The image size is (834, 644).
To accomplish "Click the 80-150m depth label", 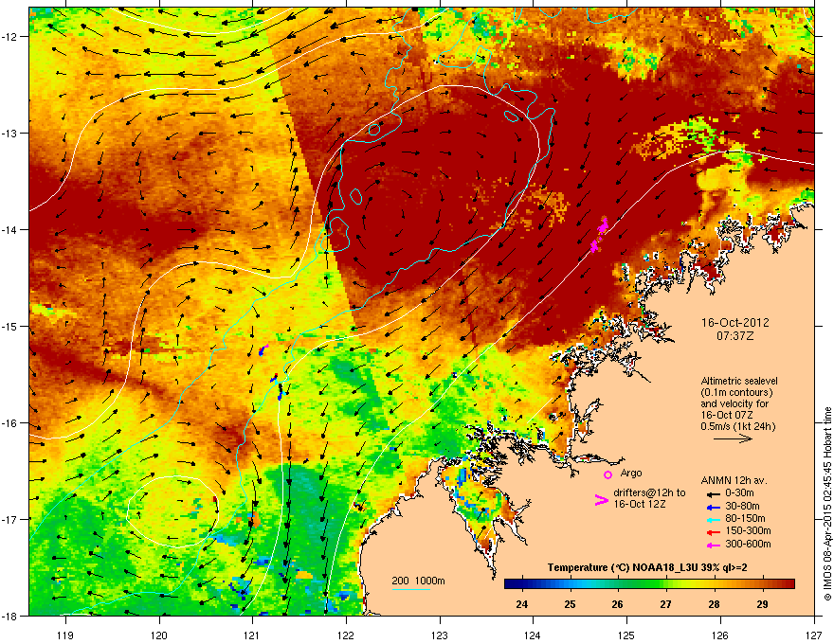I will coord(745,519).
